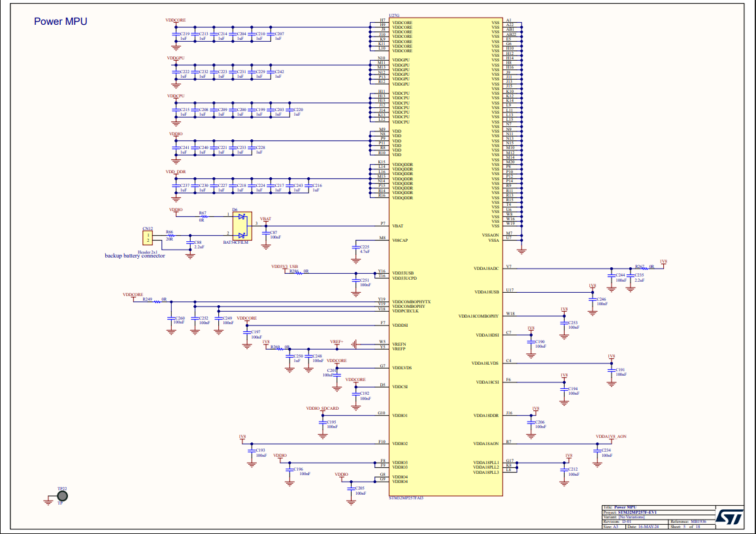Select capacitor C196 symbol
Image resolution: width=756 pixels, height=534 pixels.
[289, 469]
